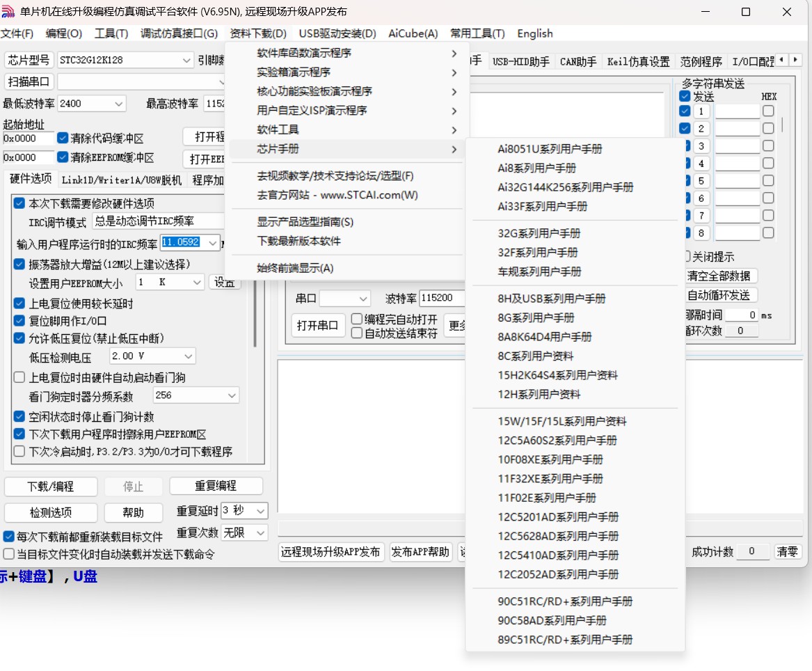Image resolution: width=812 pixels, height=671 pixels.
Task: Expand the 软件工具 submenu
Action: 346,129
